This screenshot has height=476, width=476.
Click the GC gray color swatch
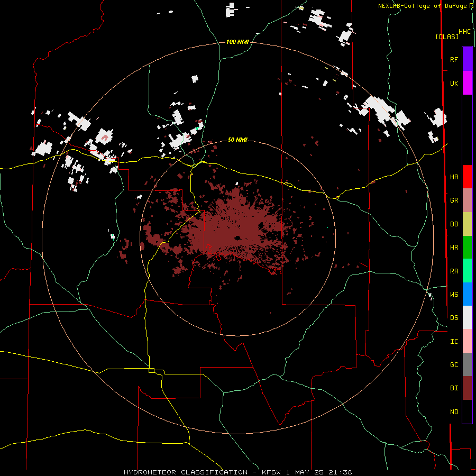pyautogui.click(x=467, y=364)
